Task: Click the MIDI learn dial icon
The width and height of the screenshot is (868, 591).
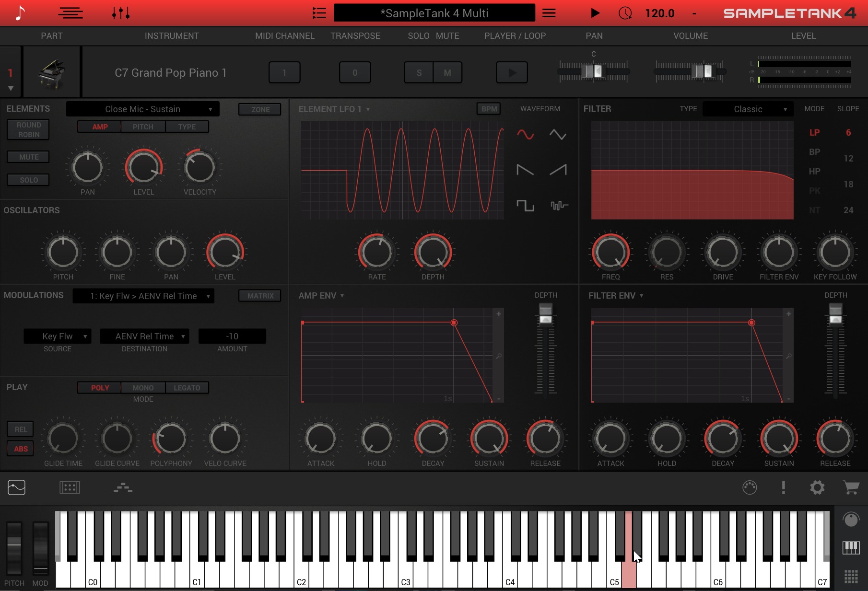Action: click(x=750, y=488)
